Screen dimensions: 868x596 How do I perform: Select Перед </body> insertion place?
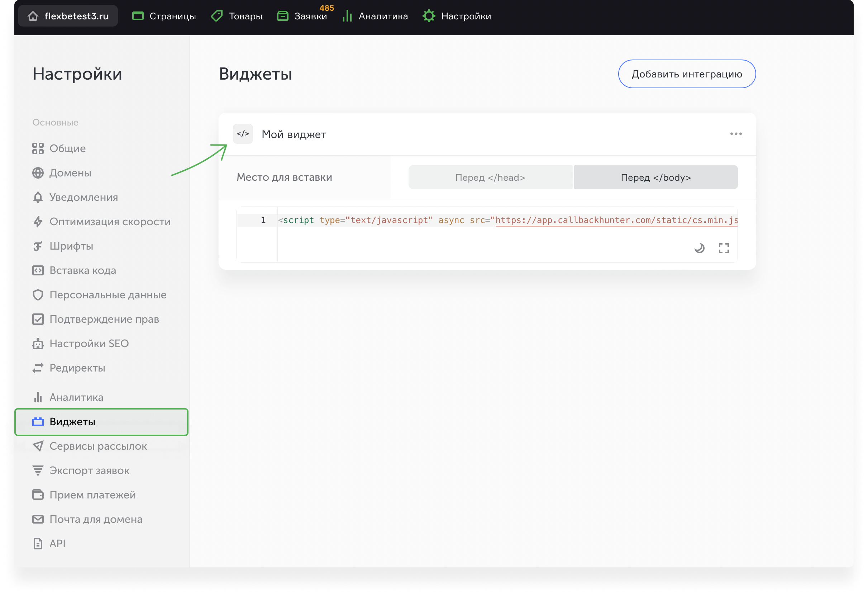tap(655, 177)
